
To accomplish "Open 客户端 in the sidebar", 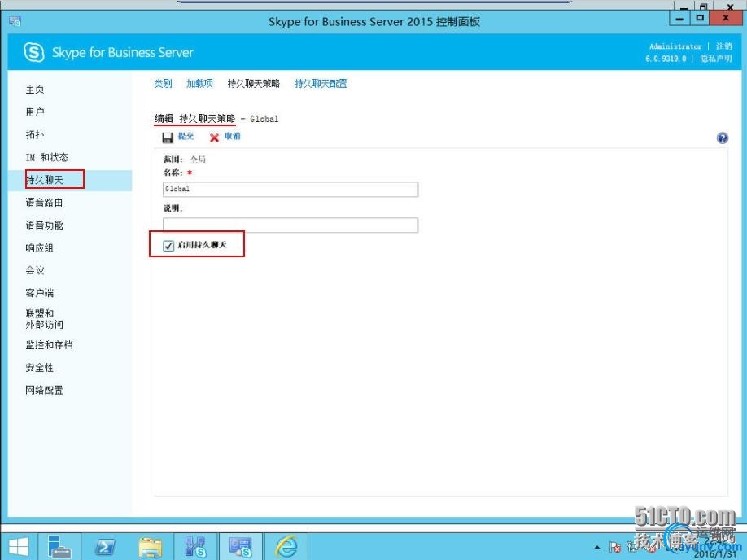I will (x=40, y=293).
